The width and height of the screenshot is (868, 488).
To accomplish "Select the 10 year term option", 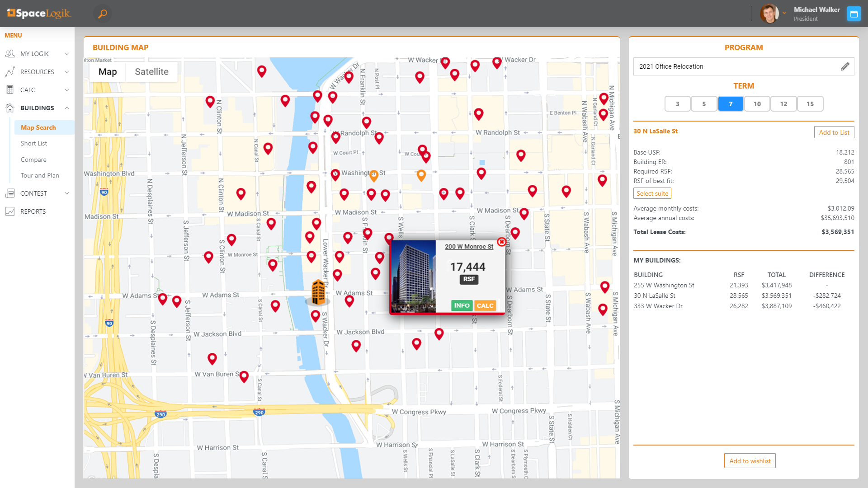I will pyautogui.click(x=757, y=104).
